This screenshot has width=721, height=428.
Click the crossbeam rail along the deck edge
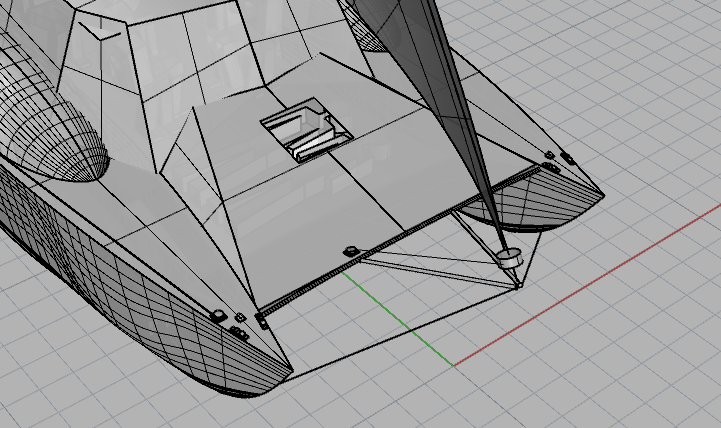click(x=400, y=242)
